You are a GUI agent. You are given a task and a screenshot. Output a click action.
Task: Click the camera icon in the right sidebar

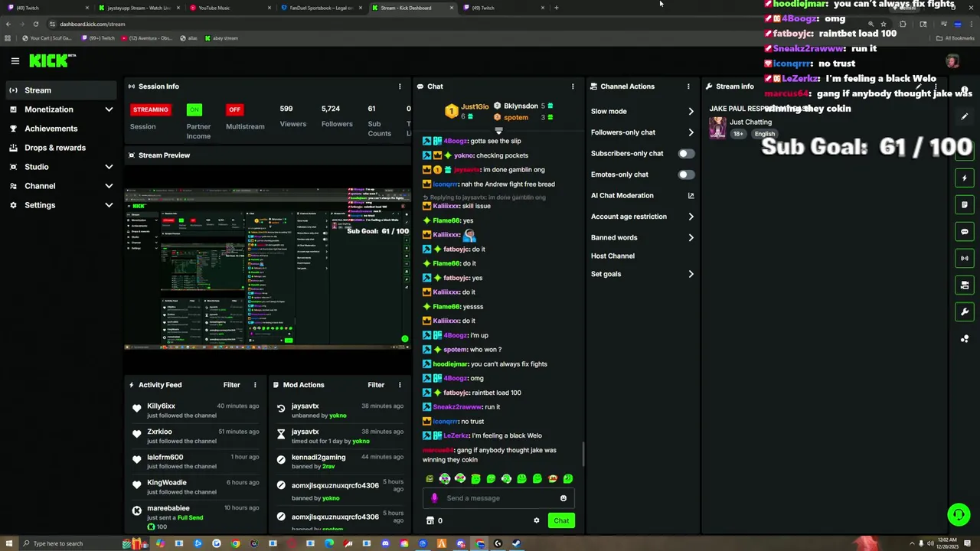[x=965, y=285]
